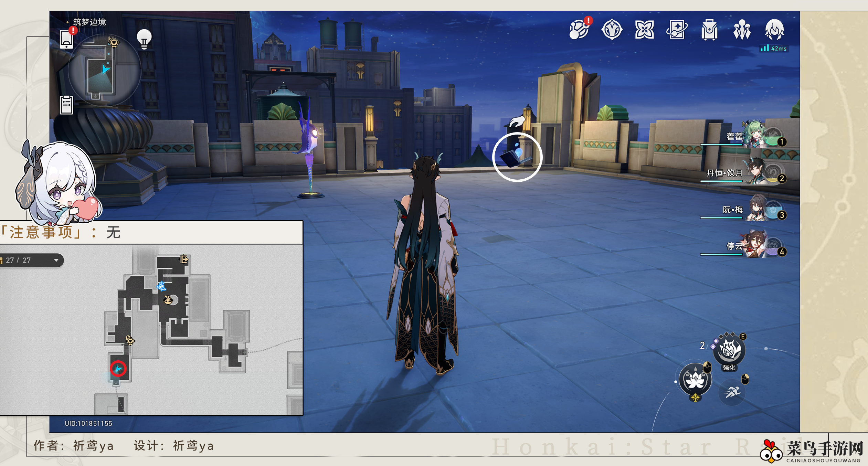868x466 pixels.
Task: Open the phone menu icon
Action: pyautogui.click(x=66, y=39)
